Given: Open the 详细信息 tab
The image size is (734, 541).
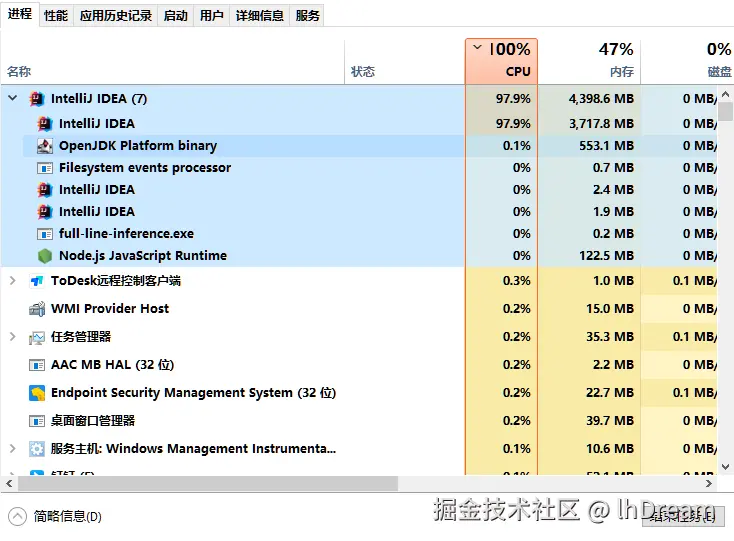Looking at the screenshot, I should [x=260, y=16].
